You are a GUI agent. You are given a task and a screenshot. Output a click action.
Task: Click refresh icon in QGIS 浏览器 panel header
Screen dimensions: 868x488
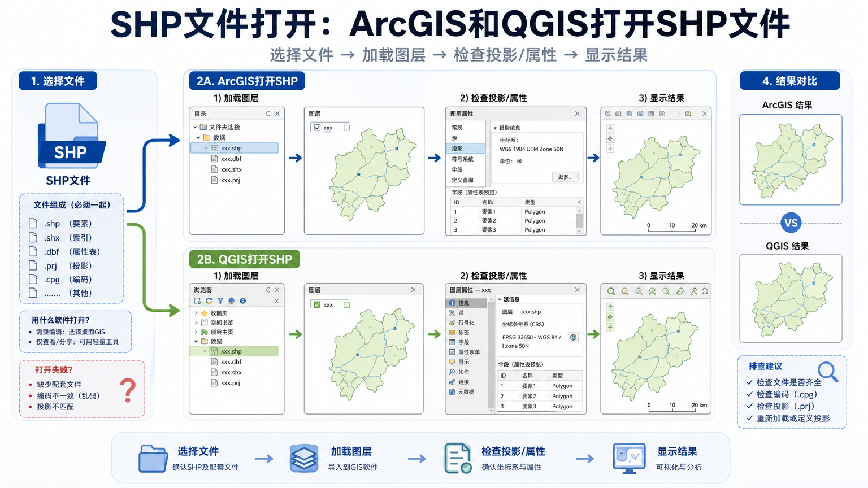(x=268, y=290)
